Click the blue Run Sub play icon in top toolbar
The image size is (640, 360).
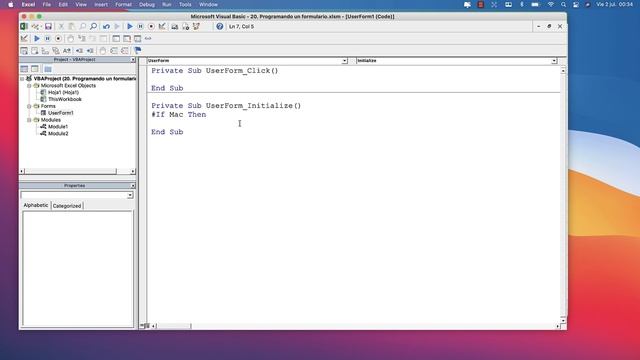(x=130, y=27)
